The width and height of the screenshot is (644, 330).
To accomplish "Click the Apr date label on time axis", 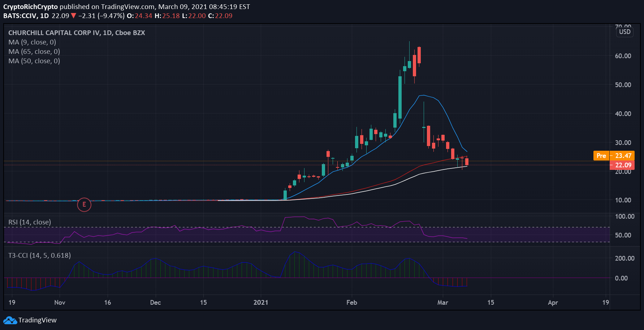I will click(553, 303).
